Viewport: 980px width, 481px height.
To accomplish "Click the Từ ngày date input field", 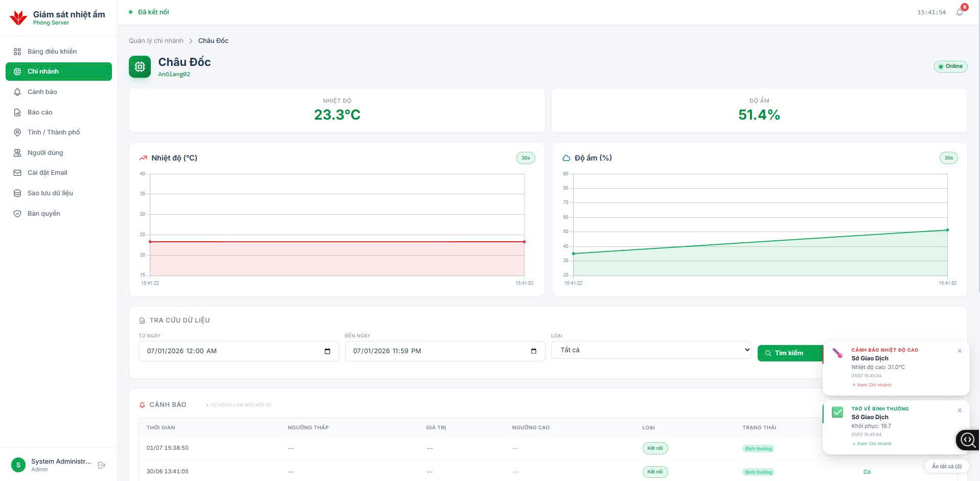I will click(239, 351).
